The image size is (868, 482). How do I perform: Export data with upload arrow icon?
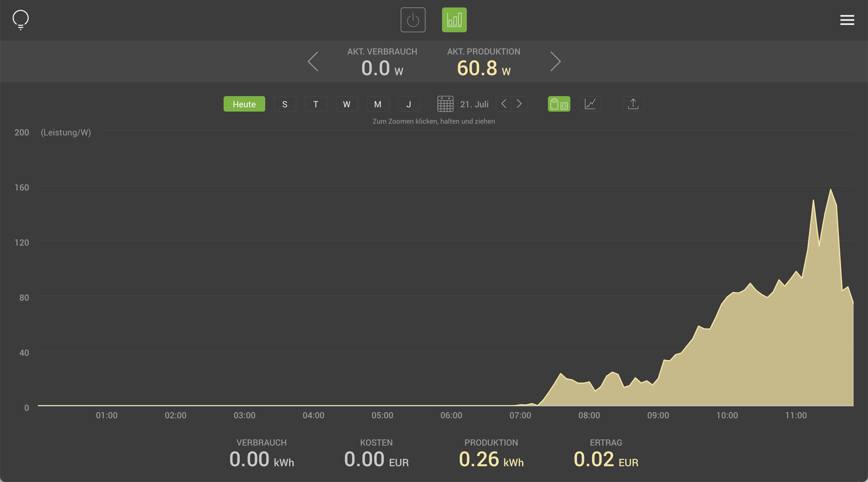633,104
